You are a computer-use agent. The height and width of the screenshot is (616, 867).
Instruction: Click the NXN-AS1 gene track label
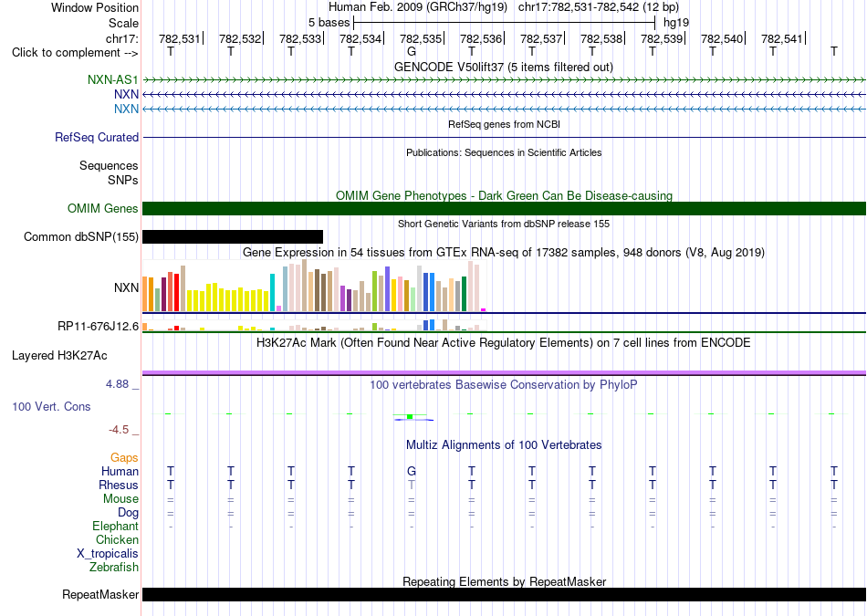click(113, 79)
